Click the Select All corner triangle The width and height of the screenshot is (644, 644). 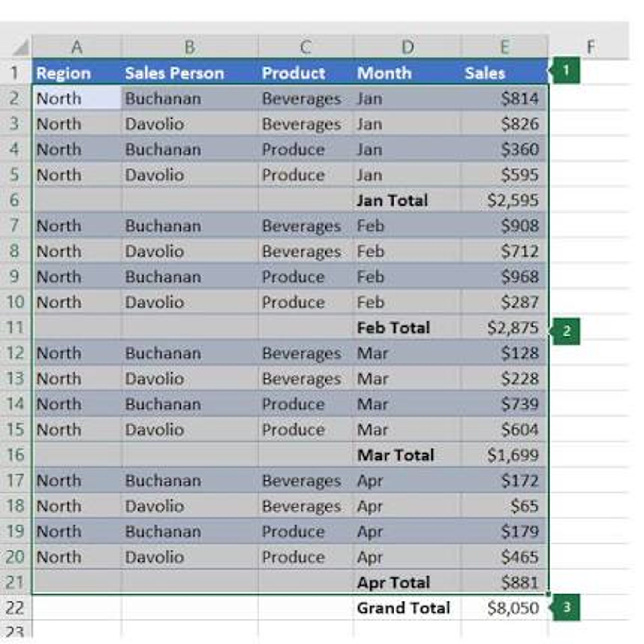click(x=21, y=47)
